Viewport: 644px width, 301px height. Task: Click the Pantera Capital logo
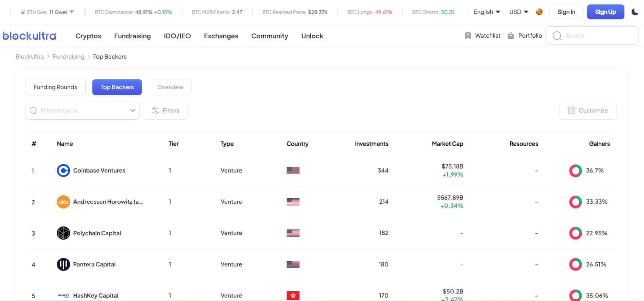coord(63,264)
